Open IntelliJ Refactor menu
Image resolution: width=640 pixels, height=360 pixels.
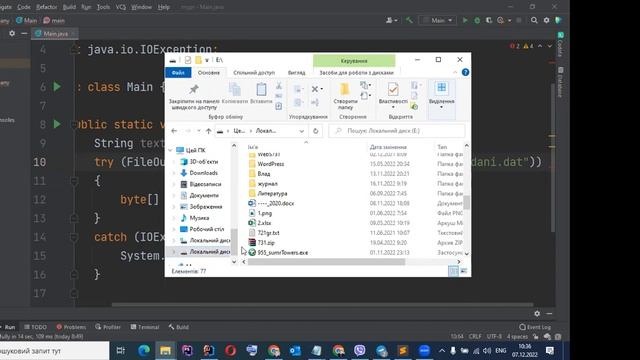coord(47,7)
